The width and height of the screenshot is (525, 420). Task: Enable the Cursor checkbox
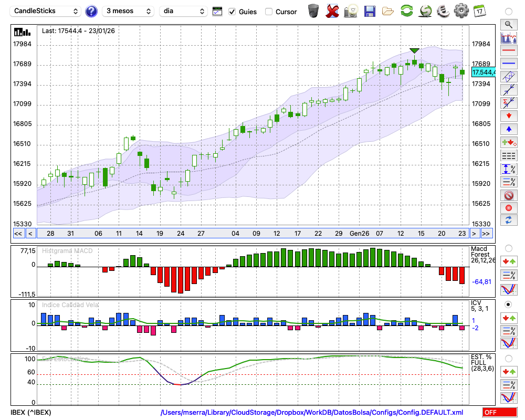pyautogui.click(x=268, y=12)
